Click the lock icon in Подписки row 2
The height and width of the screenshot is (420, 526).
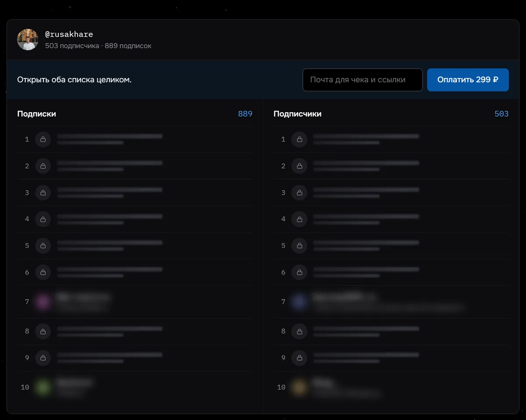pyautogui.click(x=43, y=166)
